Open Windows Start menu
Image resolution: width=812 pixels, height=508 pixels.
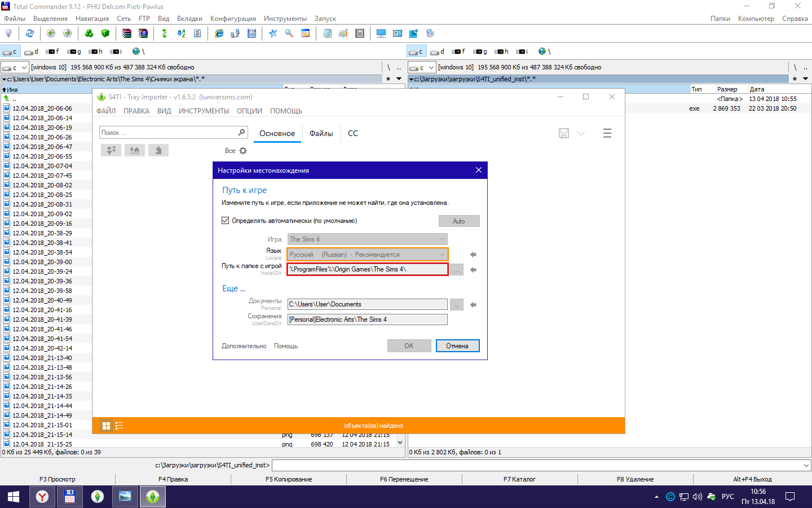[14, 497]
